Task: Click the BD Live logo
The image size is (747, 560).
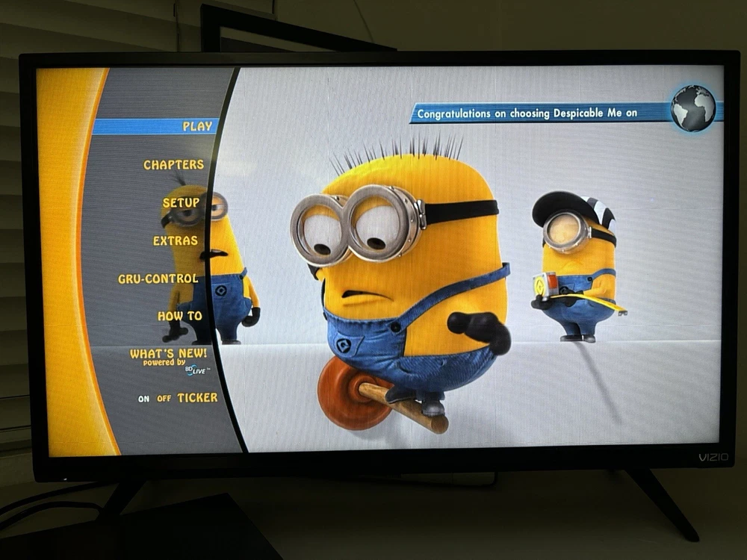Action: pyautogui.click(x=196, y=370)
